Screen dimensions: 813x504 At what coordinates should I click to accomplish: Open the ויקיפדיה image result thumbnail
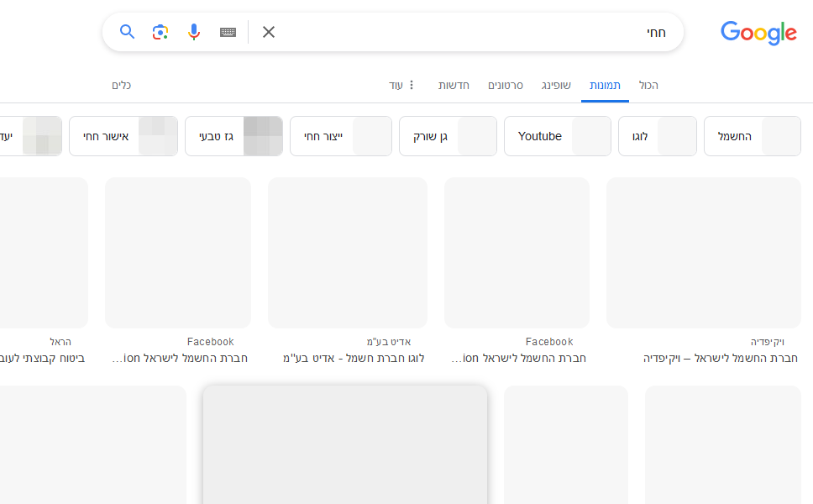click(x=704, y=253)
